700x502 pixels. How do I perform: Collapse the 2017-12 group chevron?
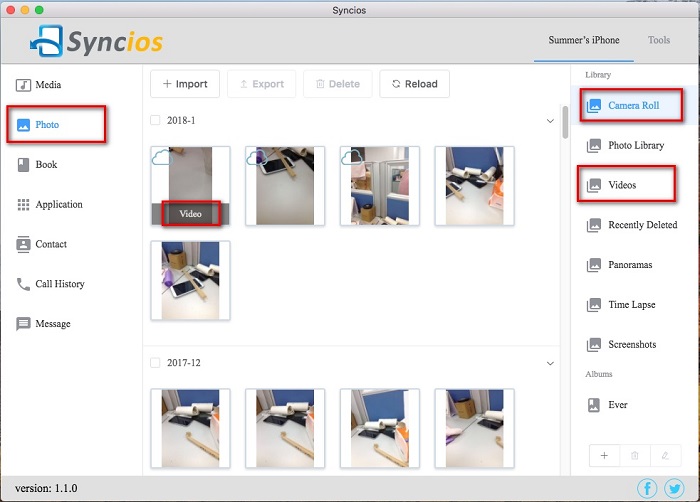(550, 364)
